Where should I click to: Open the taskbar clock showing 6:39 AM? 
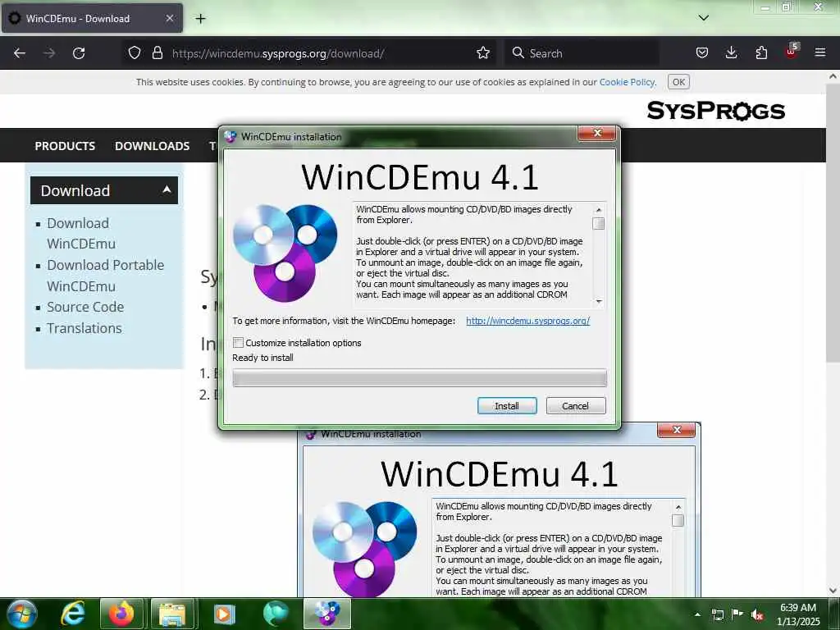point(798,614)
